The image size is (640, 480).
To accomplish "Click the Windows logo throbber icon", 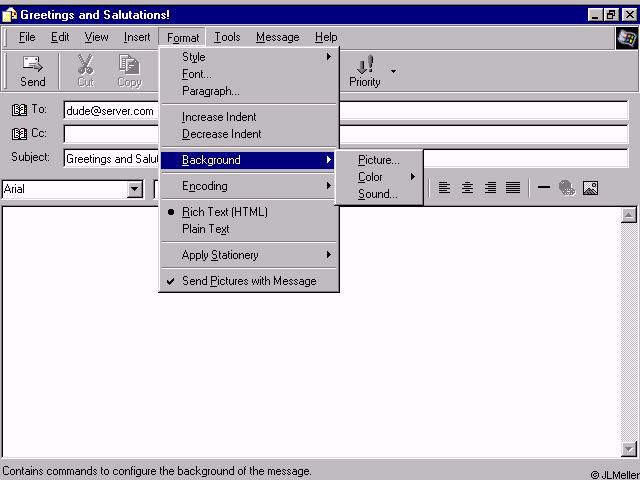I will (x=627, y=38).
